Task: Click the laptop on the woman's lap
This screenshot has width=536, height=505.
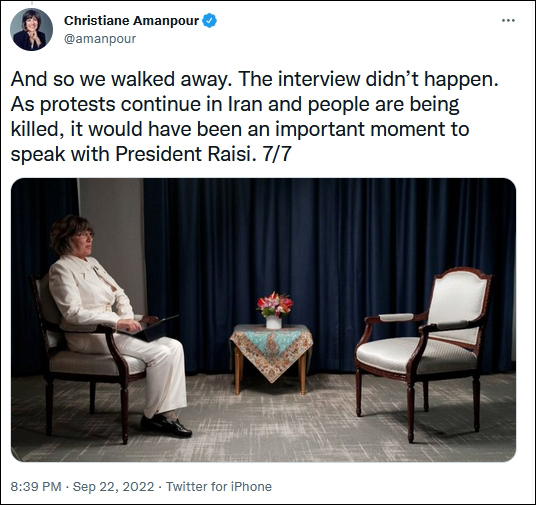Action: 150,329
